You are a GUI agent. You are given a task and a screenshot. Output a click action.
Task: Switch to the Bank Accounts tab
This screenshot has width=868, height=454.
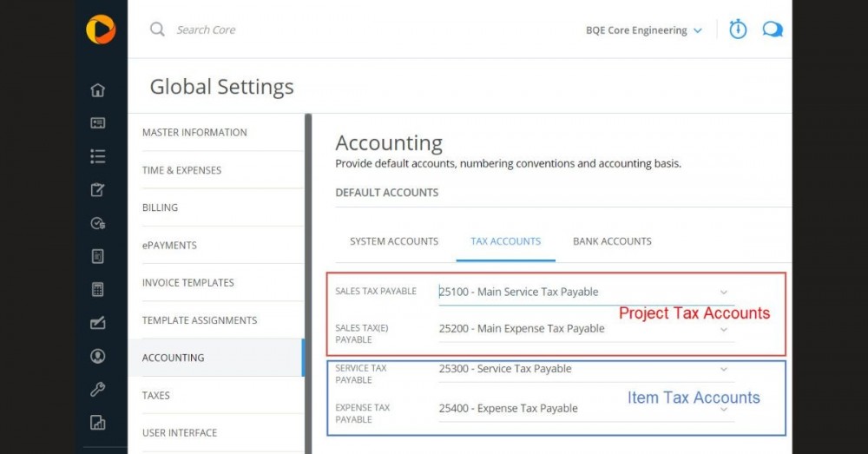pyautogui.click(x=612, y=241)
